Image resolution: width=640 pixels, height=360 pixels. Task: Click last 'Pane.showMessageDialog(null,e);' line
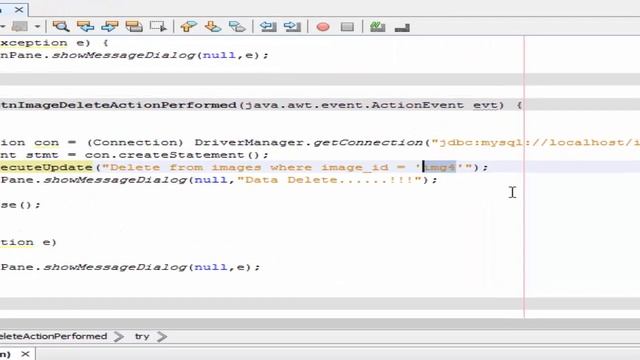(130, 267)
